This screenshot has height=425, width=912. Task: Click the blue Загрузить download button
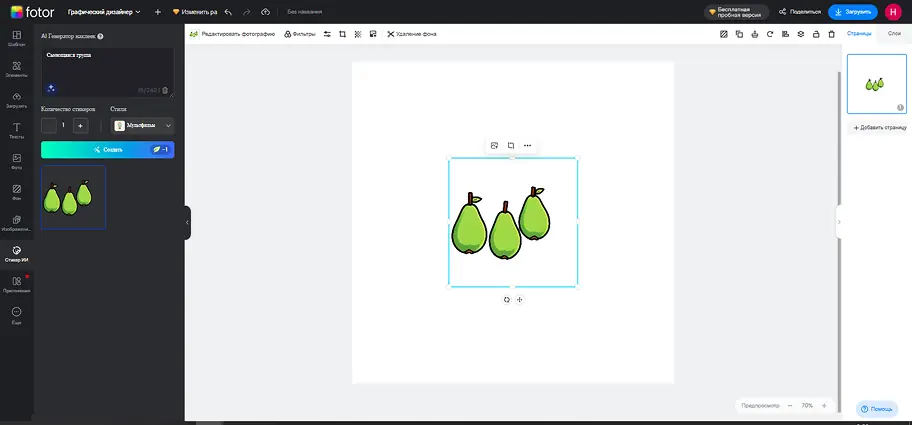[x=853, y=12]
